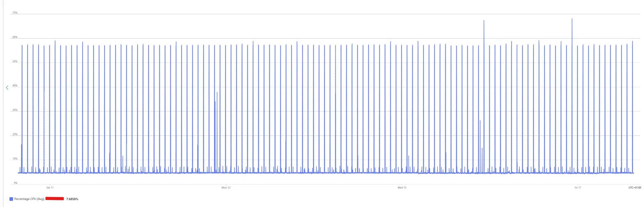The height and width of the screenshot is (207, 644).
Task: Click the Mon 13 date label
Action: pyautogui.click(x=226, y=188)
